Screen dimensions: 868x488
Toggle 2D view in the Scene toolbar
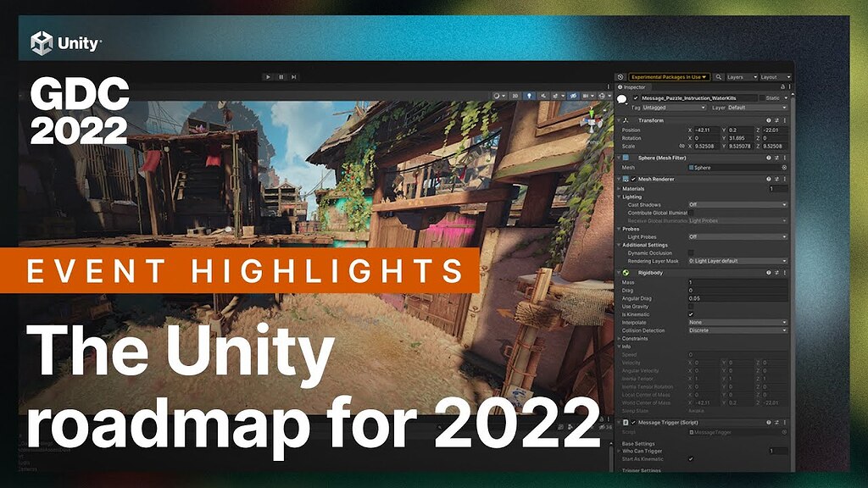pyautogui.click(x=515, y=96)
